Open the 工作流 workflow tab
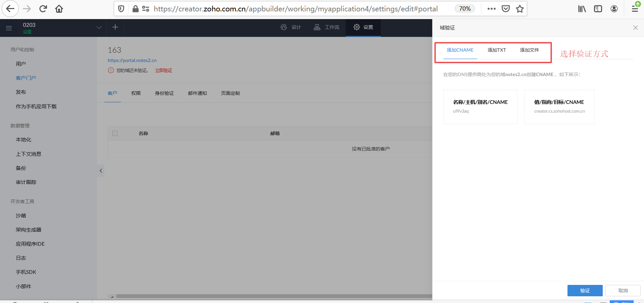 pos(327,27)
